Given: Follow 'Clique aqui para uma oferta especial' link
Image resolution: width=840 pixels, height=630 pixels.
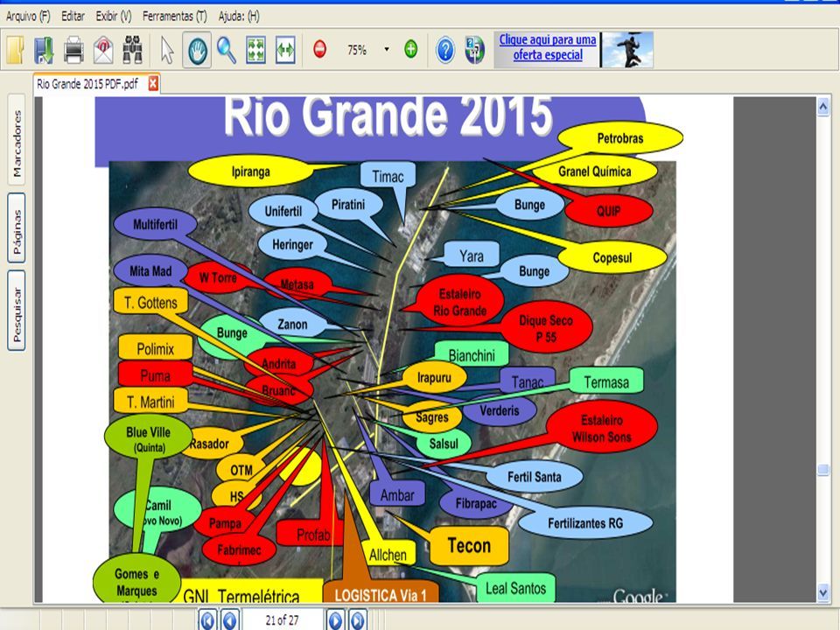Looking at the screenshot, I should [548, 47].
